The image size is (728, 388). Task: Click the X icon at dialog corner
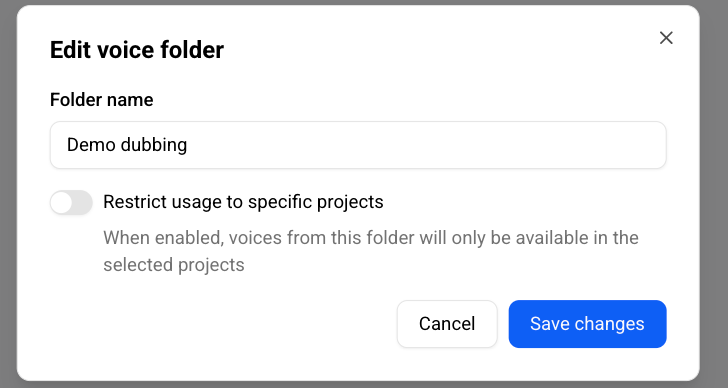666,38
